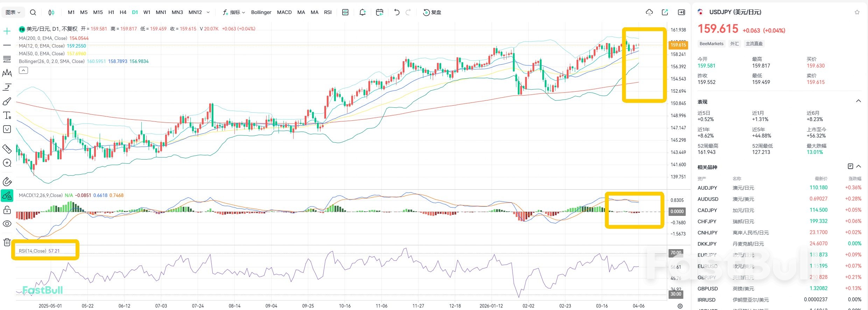
Task: Switch to the W1 timeframe
Action: click(x=147, y=12)
